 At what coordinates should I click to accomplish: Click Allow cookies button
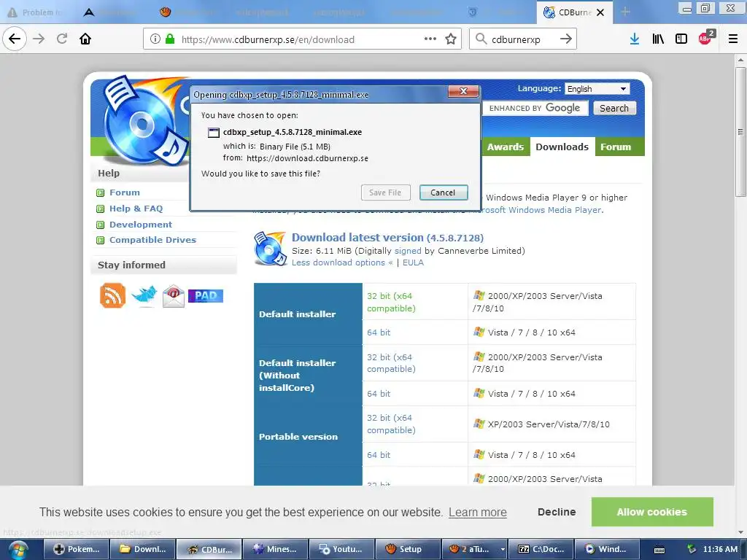(651, 512)
